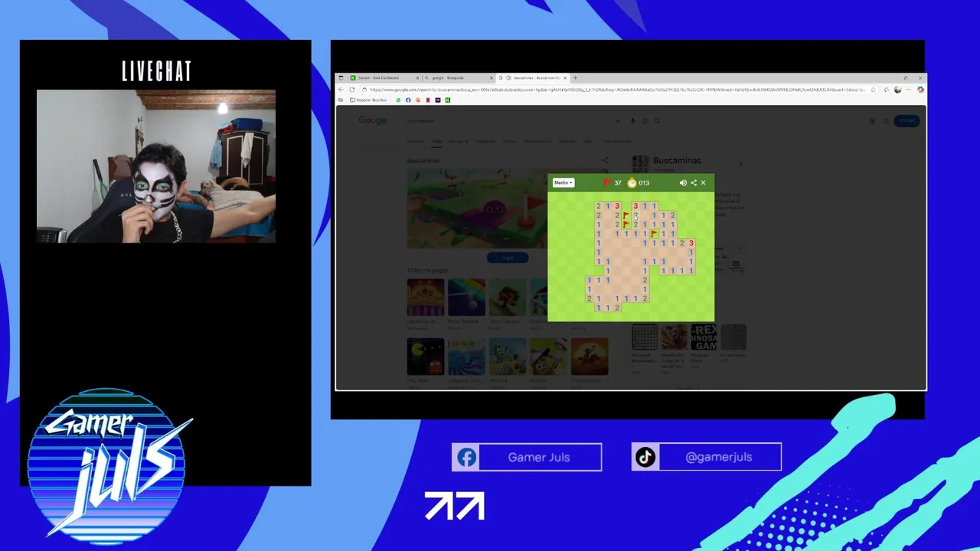Viewport: 980px width, 551px height.
Task: Click the blue Google sign-in button
Action: point(907,121)
